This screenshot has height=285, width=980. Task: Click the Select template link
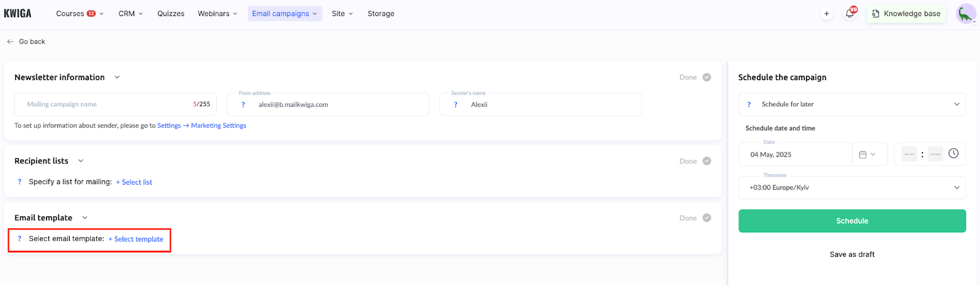pyautogui.click(x=136, y=239)
